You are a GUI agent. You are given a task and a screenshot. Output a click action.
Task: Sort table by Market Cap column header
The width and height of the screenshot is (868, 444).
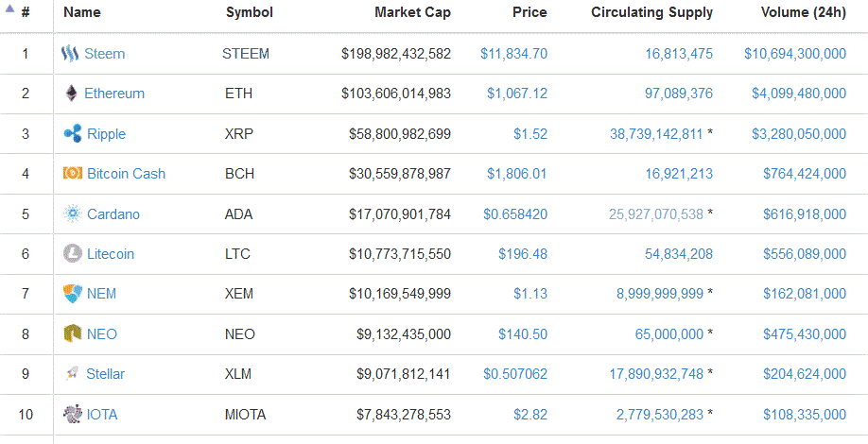412,12
